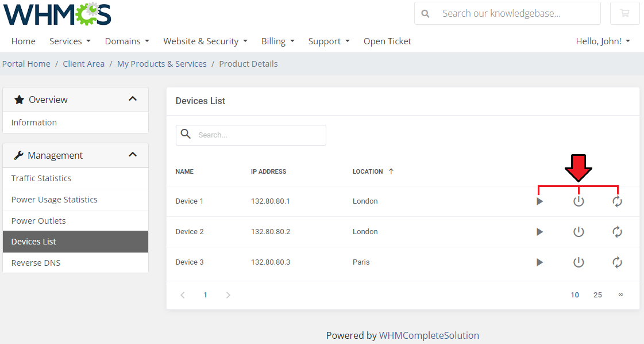Open the Billing dropdown menu
Image resolution: width=644 pixels, height=344 pixels.
[x=278, y=41]
